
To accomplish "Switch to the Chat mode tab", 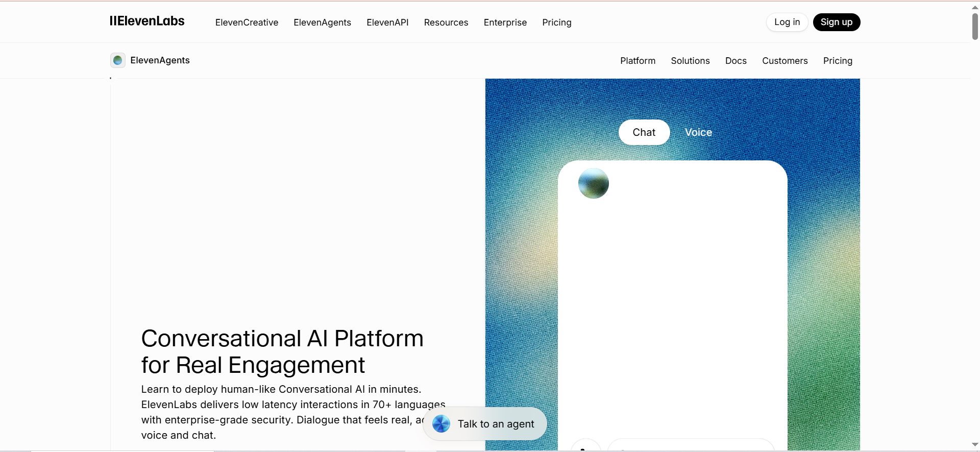I will pos(644,132).
